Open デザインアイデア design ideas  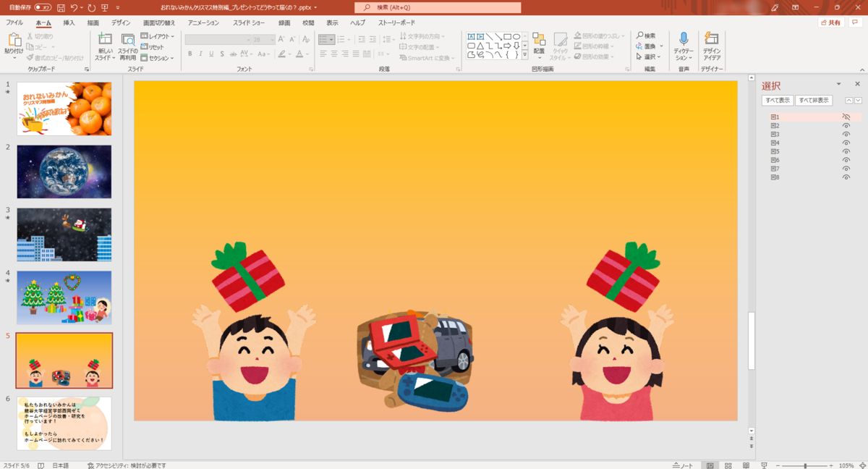712,46
